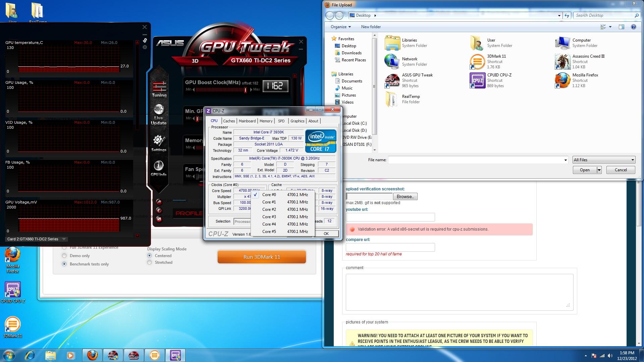Open the Tuning panel in GPU Tweak
The width and height of the screenshot is (644, 362).
tap(159, 89)
